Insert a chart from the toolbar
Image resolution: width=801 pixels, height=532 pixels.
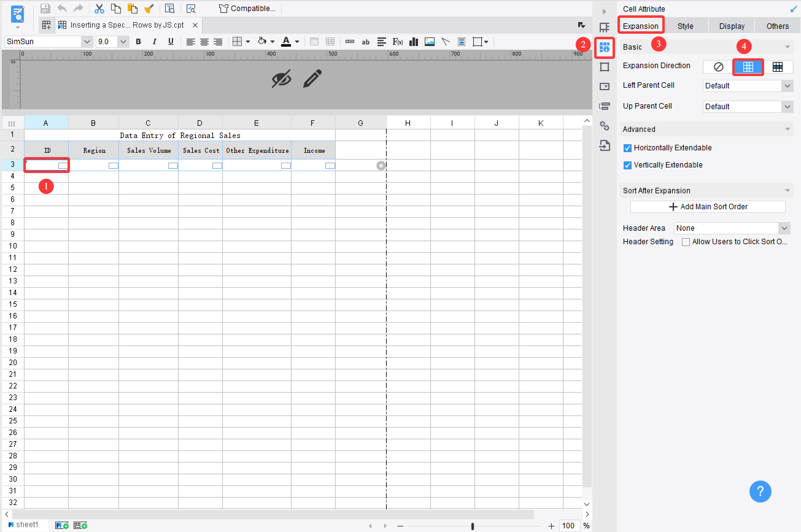[413, 41]
